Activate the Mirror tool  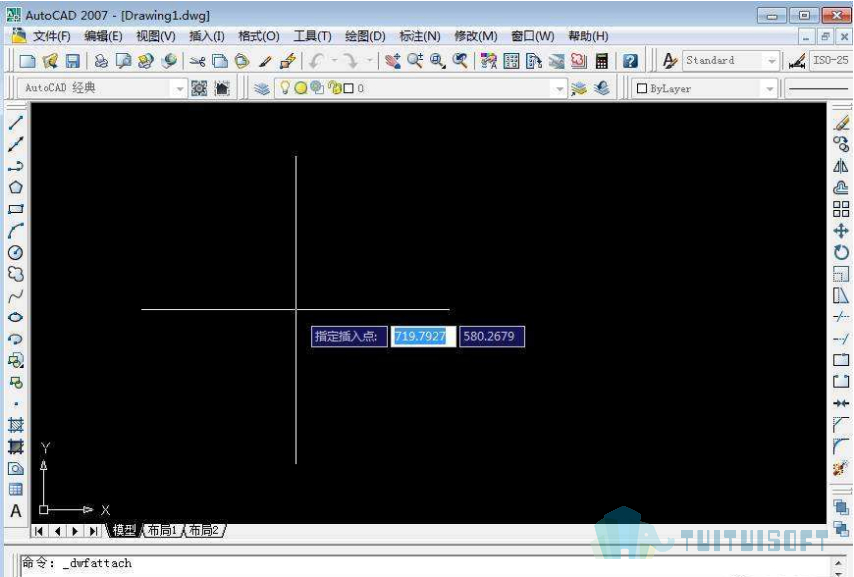tap(841, 166)
